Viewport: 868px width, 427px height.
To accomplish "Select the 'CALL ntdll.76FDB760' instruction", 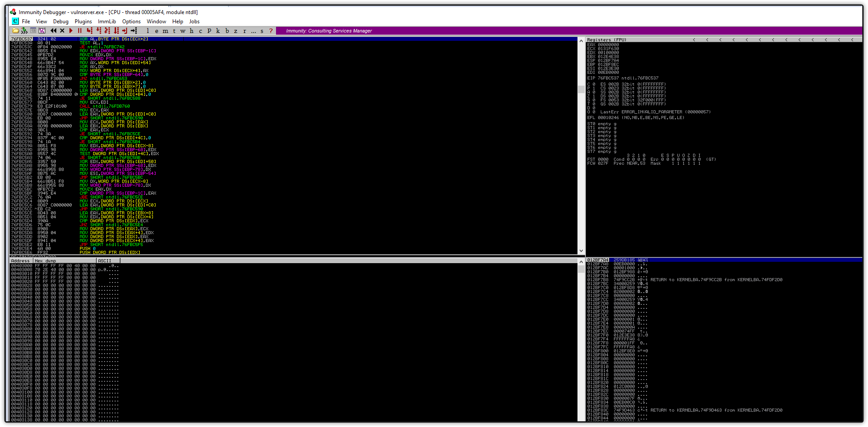I will click(x=294, y=106).
